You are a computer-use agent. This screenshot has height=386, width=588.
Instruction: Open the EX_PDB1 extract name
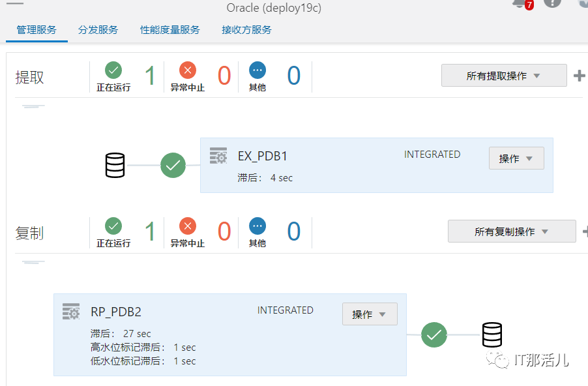(263, 156)
